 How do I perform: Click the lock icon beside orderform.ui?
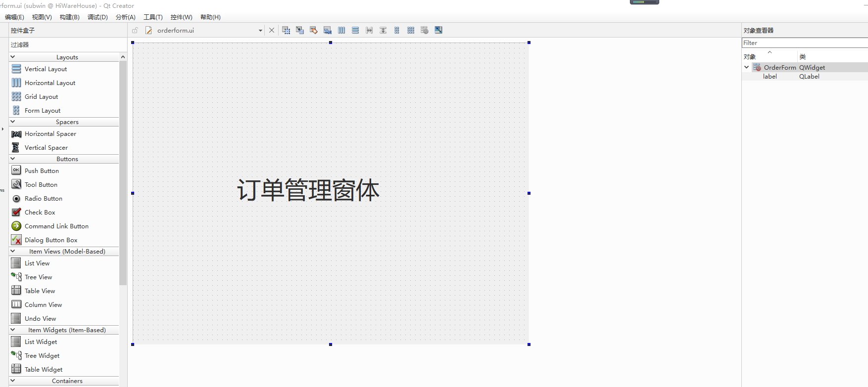pos(135,30)
